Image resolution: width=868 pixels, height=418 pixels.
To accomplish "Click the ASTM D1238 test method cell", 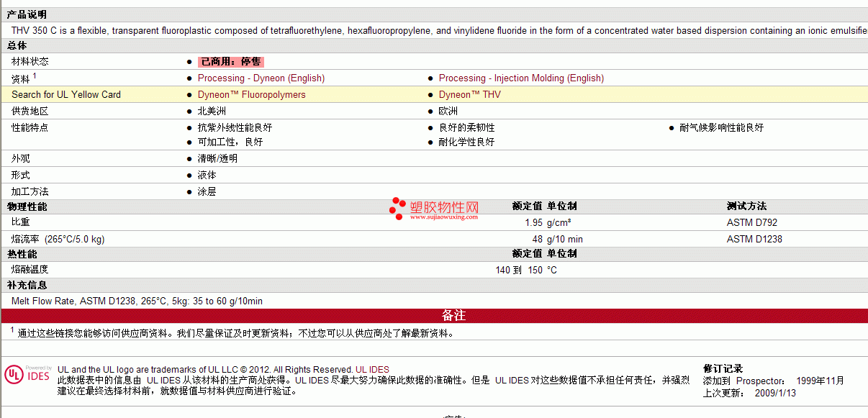I will tap(754, 239).
